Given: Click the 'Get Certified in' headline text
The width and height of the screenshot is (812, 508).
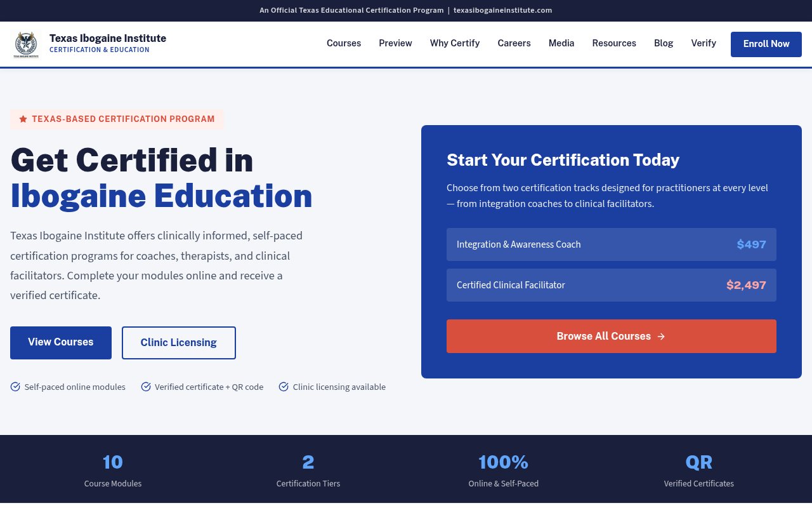Looking at the screenshot, I should 132,160.
